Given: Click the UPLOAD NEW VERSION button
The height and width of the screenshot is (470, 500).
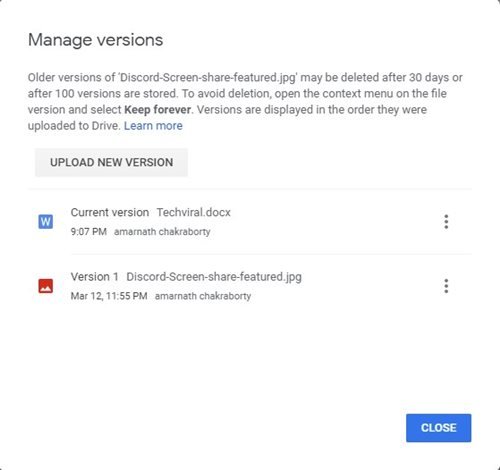Looking at the screenshot, I should (x=111, y=162).
